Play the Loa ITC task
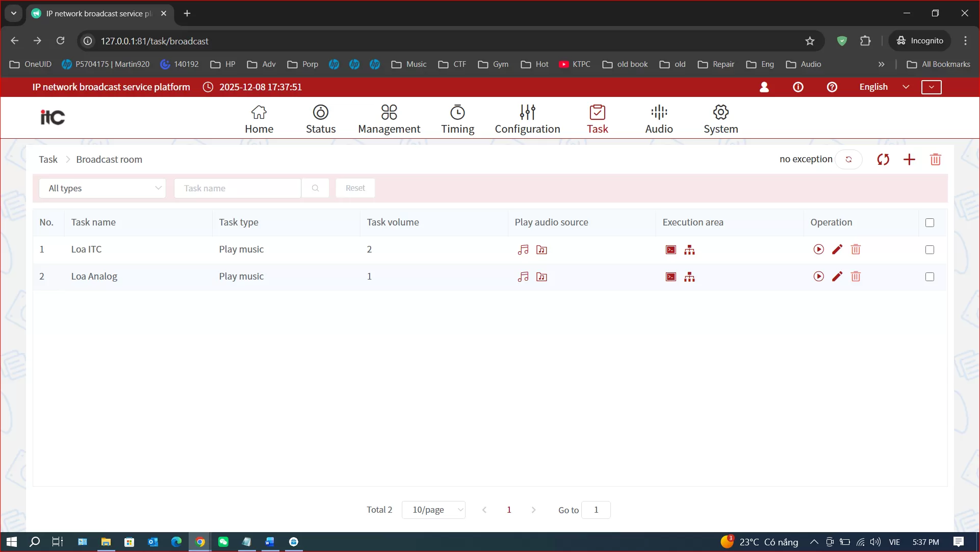The height and width of the screenshot is (552, 980). [818, 249]
